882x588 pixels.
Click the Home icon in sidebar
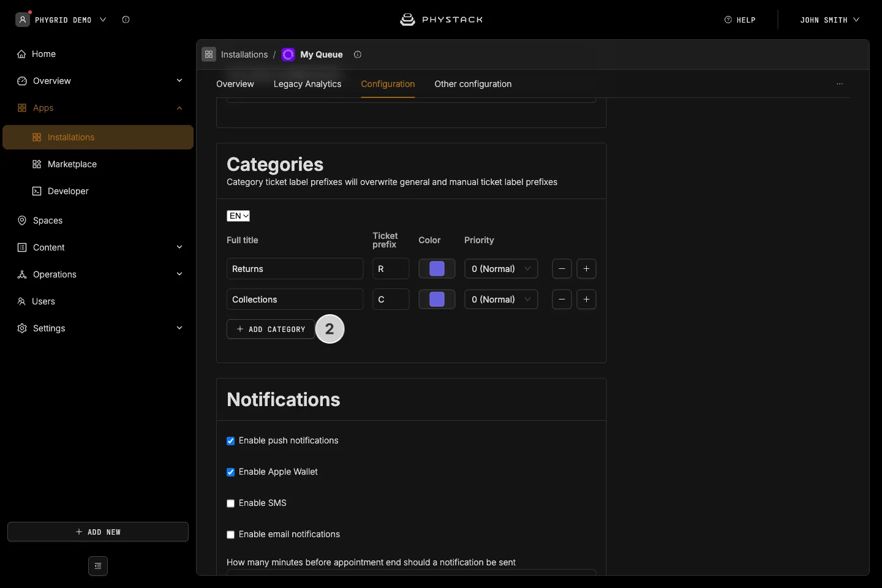point(21,54)
